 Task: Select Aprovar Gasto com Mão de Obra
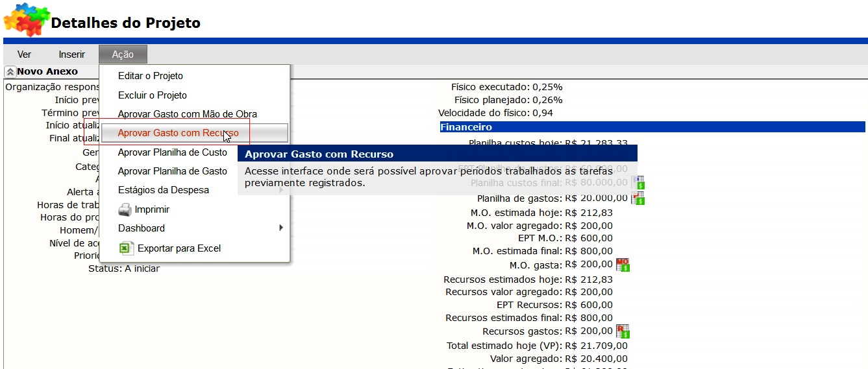pos(188,114)
